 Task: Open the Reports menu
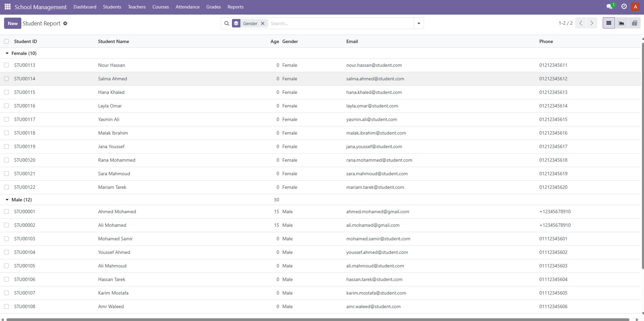235,7
